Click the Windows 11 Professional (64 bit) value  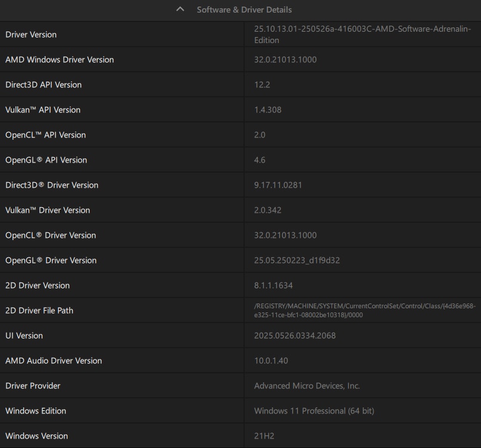(314, 411)
